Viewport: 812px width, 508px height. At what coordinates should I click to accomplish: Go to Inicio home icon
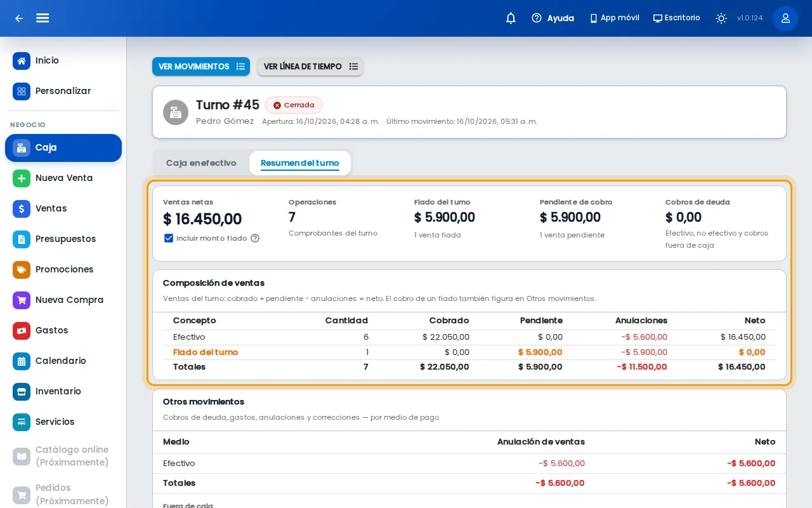[x=22, y=61]
